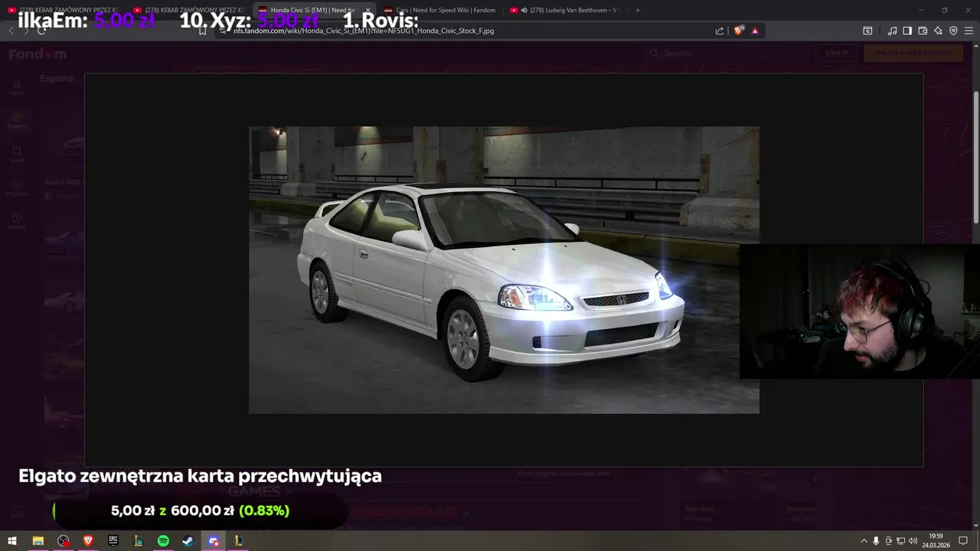Close the Honda Civic Si tab
Image resolution: width=980 pixels, height=551 pixels.
click(x=367, y=10)
